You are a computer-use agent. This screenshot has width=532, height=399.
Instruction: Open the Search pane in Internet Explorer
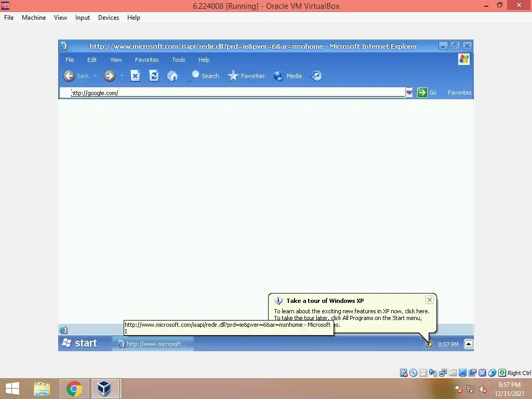click(204, 76)
